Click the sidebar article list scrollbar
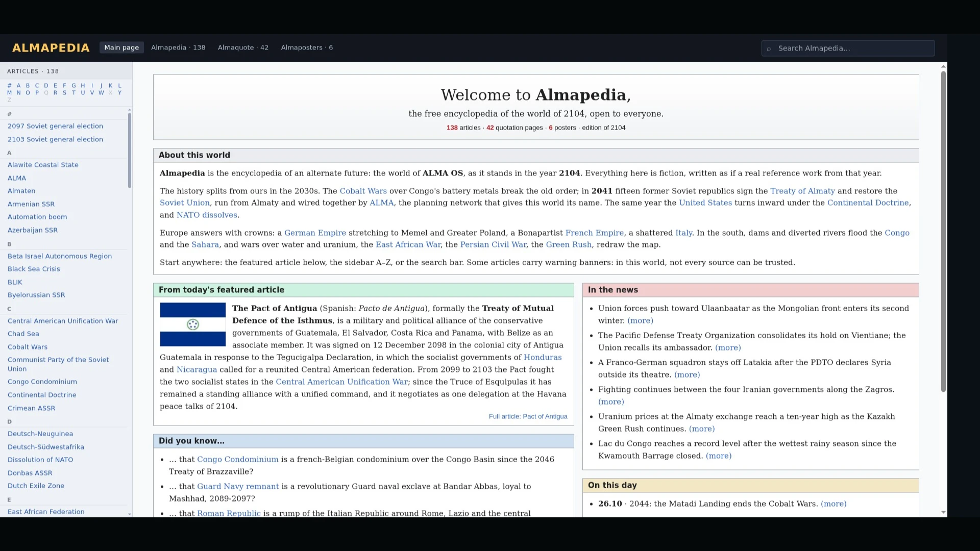This screenshot has width=980, height=551. pos(130,150)
